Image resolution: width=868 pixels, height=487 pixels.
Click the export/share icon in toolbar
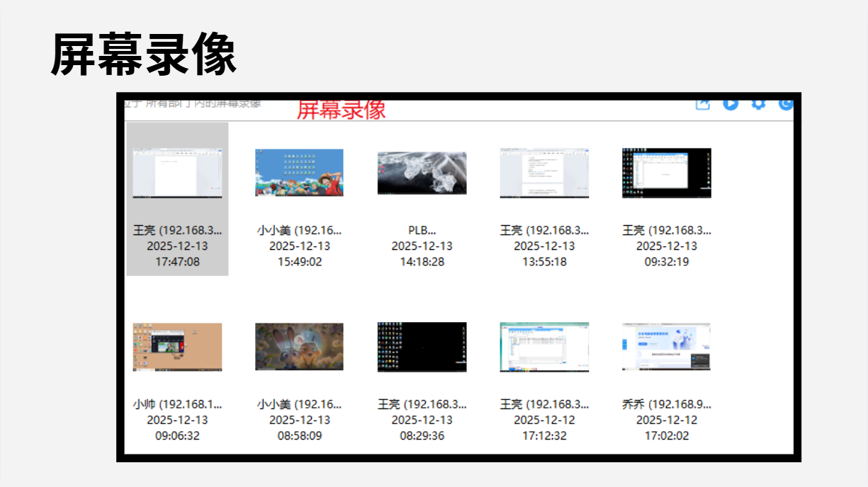[x=702, y=104]
